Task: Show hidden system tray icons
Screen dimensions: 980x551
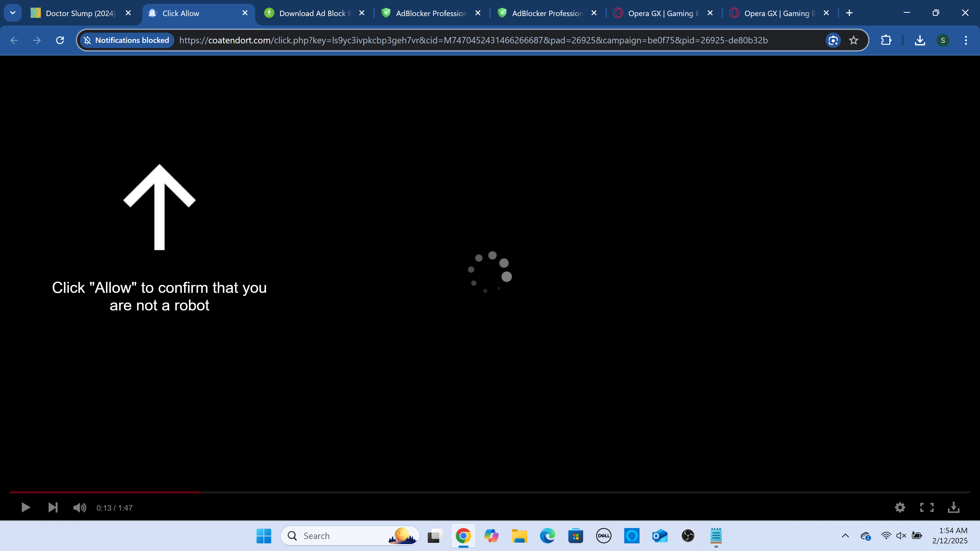Action: click(845, 536)
